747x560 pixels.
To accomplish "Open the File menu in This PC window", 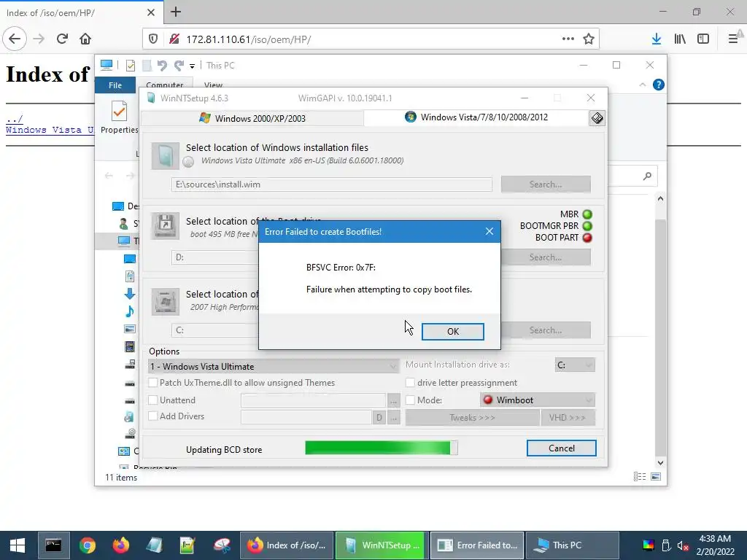I will pyautogui.click(x=115, y=85).
